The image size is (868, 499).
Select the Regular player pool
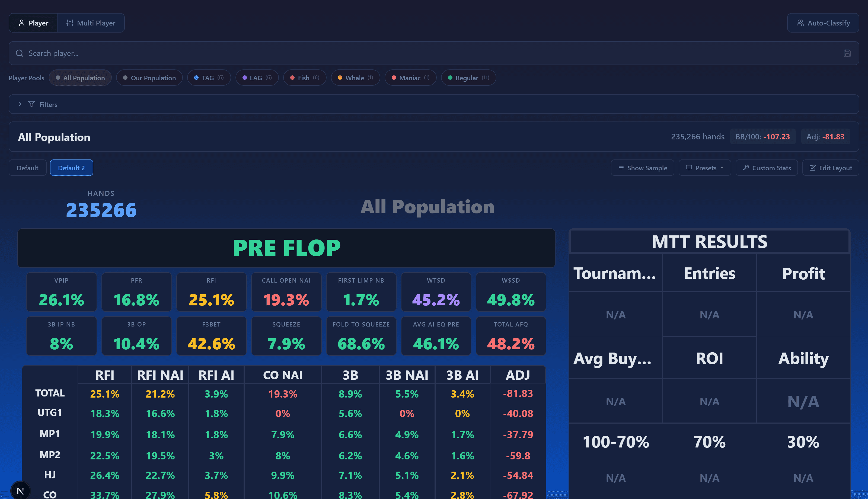point(468,78)
